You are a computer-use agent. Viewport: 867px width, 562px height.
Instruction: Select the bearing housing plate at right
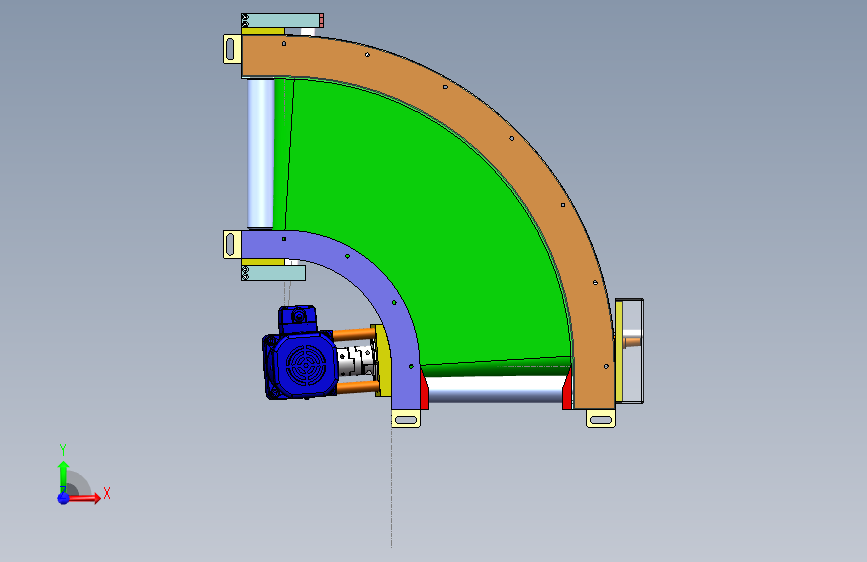pyautogui.click(x=630, y=351)
